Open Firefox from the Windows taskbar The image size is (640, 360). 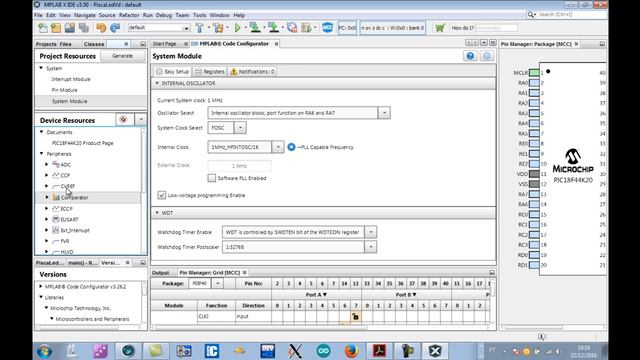[351, 351]
